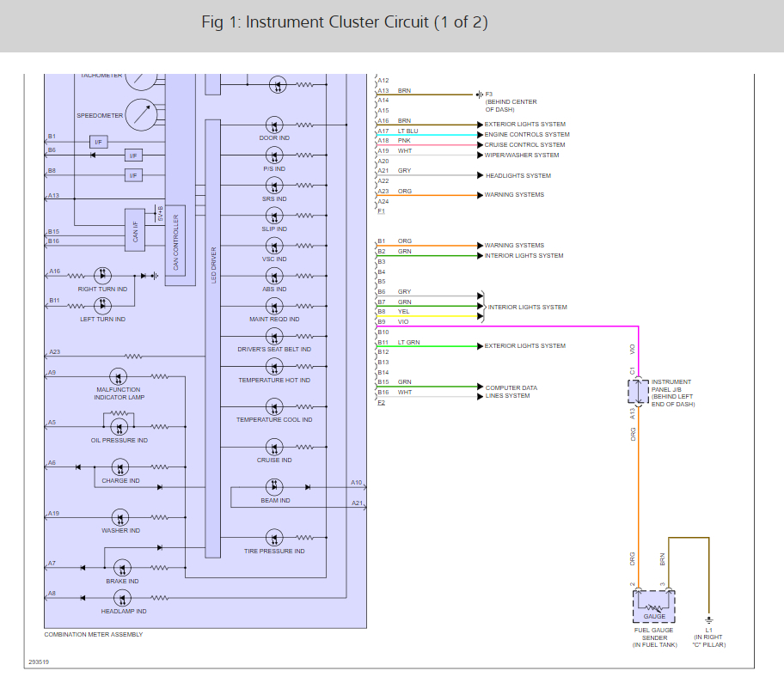Click the TIRE PRESSURE IND LED symbol
The image size is (784, 689).
click(x=274, y=538)
